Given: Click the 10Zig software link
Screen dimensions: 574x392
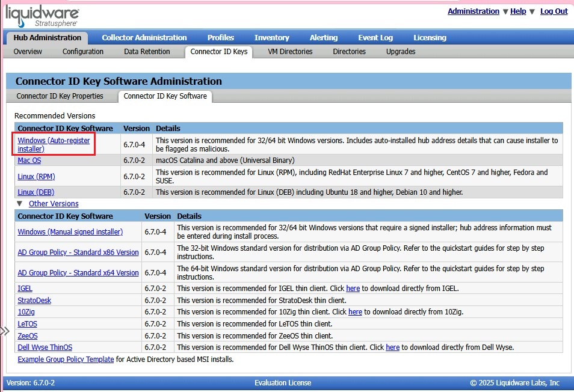Looking at the screenshot, I should pyautogui.click(x=26, y=312).
